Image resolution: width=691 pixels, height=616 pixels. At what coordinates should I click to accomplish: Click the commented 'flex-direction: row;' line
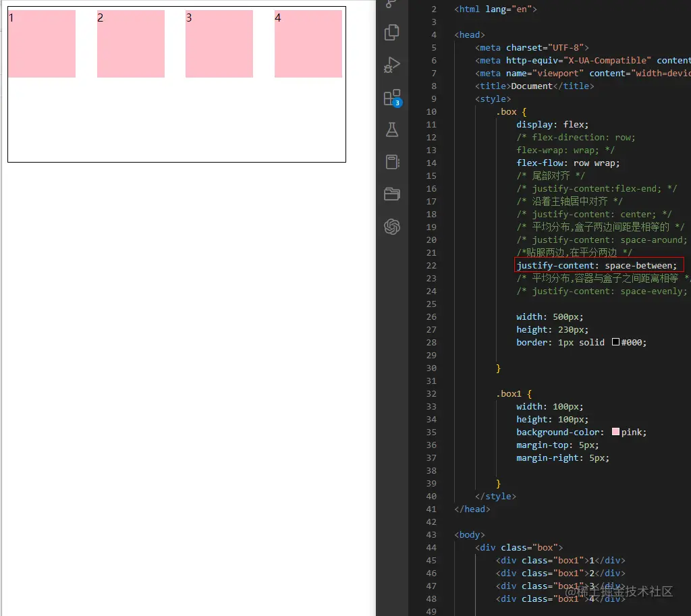pos(576,137)
